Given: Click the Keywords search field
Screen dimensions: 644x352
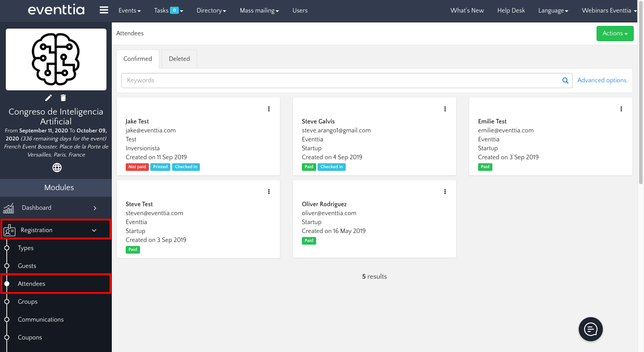Looking at the screenshot, I should point(340,81).
